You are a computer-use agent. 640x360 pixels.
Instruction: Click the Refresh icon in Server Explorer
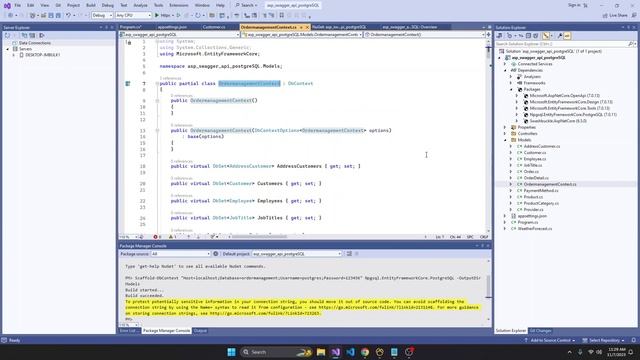(7, 36)
